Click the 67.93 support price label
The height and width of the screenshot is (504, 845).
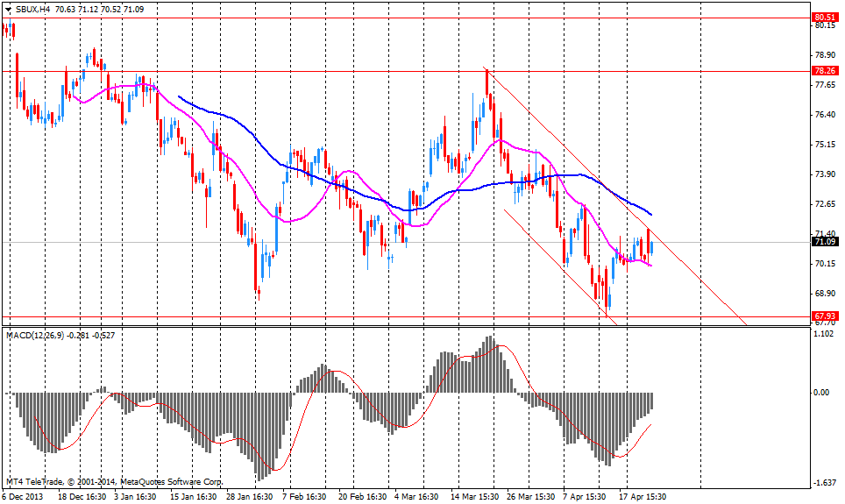click(825, 316)
